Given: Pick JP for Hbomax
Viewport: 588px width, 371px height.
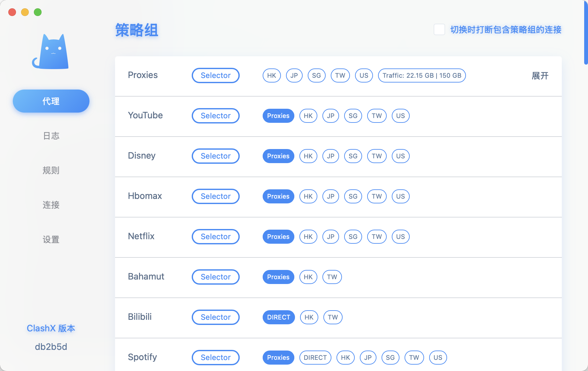Looking at the screenshot, I should coord(331,196).
